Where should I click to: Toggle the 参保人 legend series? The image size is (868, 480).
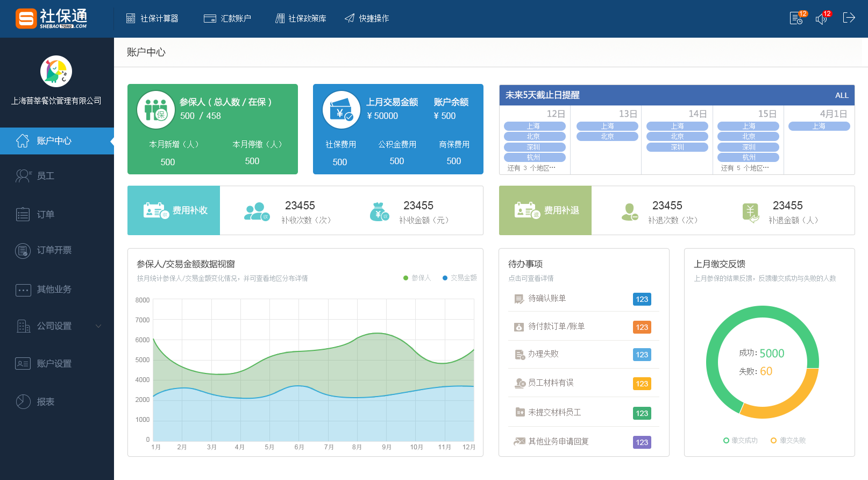pyautogui.click(x=417, y=278)
